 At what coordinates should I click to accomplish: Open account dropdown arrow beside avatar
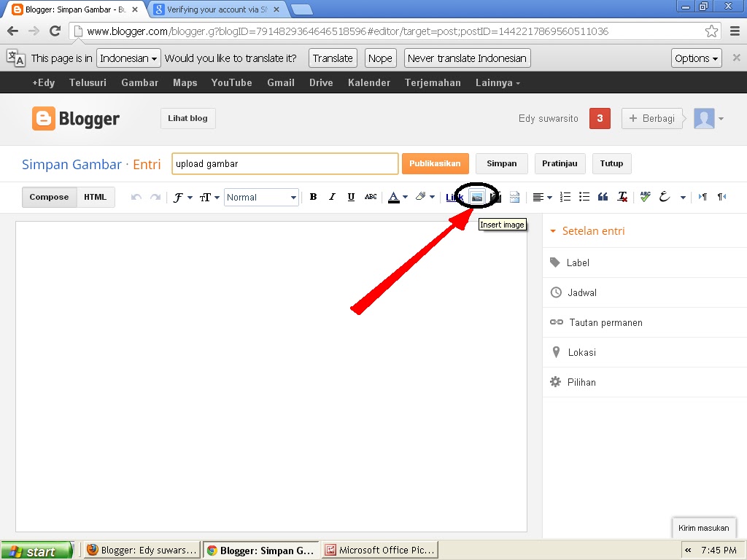721,119
